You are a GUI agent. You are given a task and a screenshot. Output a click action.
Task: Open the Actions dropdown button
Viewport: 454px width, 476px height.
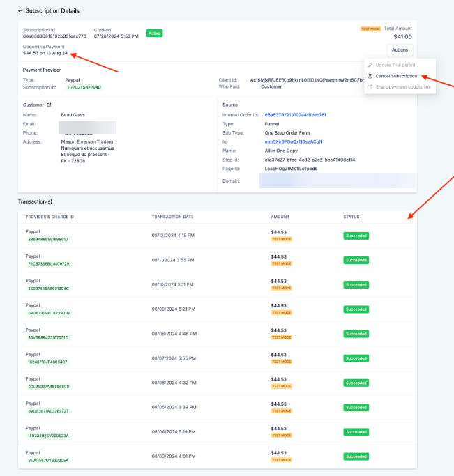point(400,49)
